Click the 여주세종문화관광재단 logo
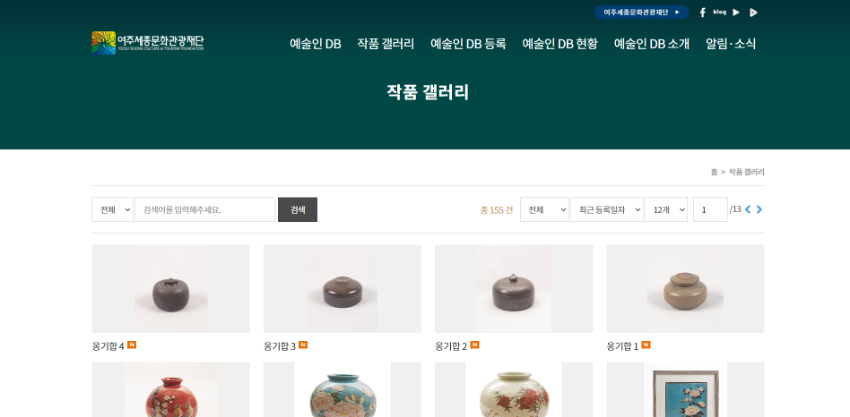This screenshot has height=417, width=850. tap(147, 43)
